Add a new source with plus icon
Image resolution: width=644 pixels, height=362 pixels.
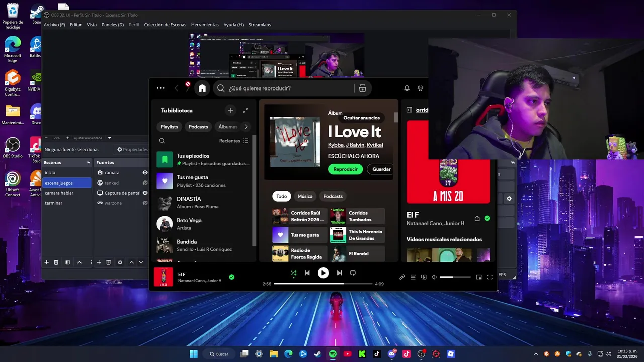point(99,262)
